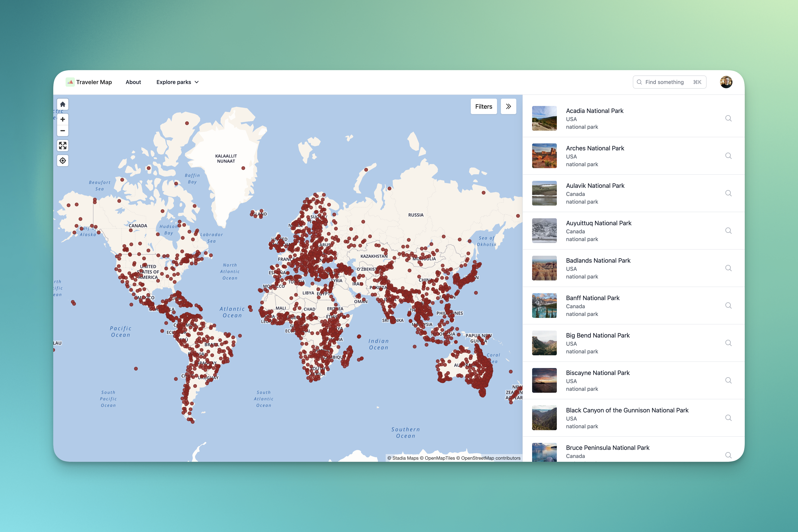Open Acadia National Park thumbnail
Image resolution: width=798 pixels, height=532 pixels.
pos(544,118)
